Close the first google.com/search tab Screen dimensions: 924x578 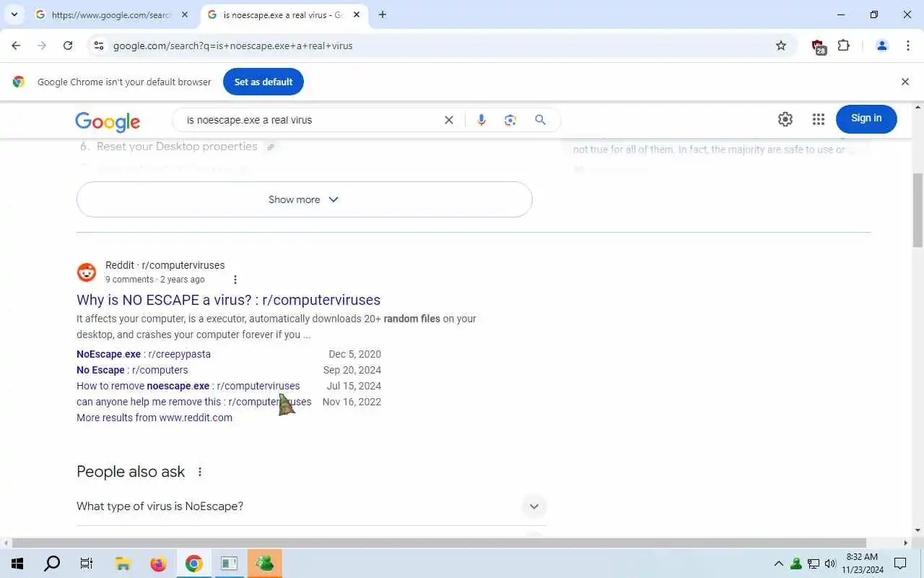click(x=185, y=14)
